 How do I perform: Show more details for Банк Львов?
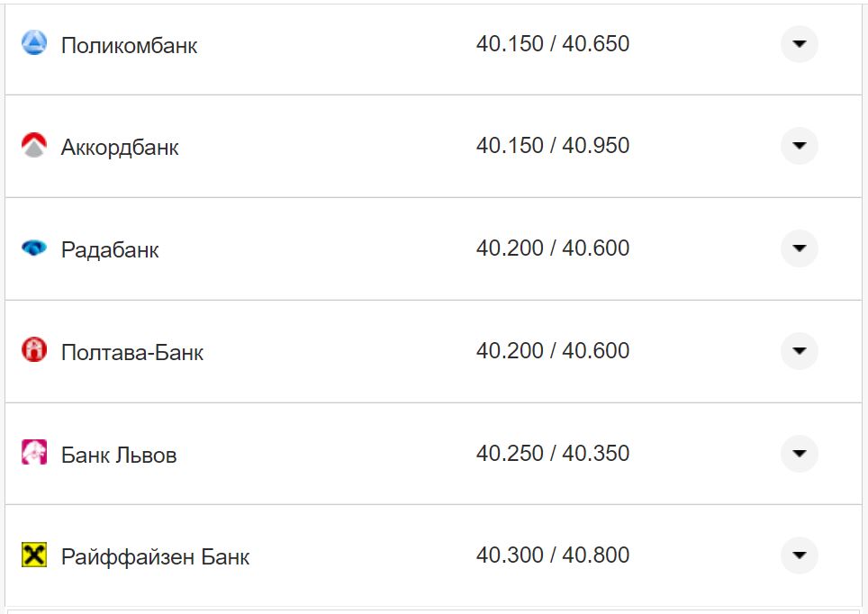(799, 453)
